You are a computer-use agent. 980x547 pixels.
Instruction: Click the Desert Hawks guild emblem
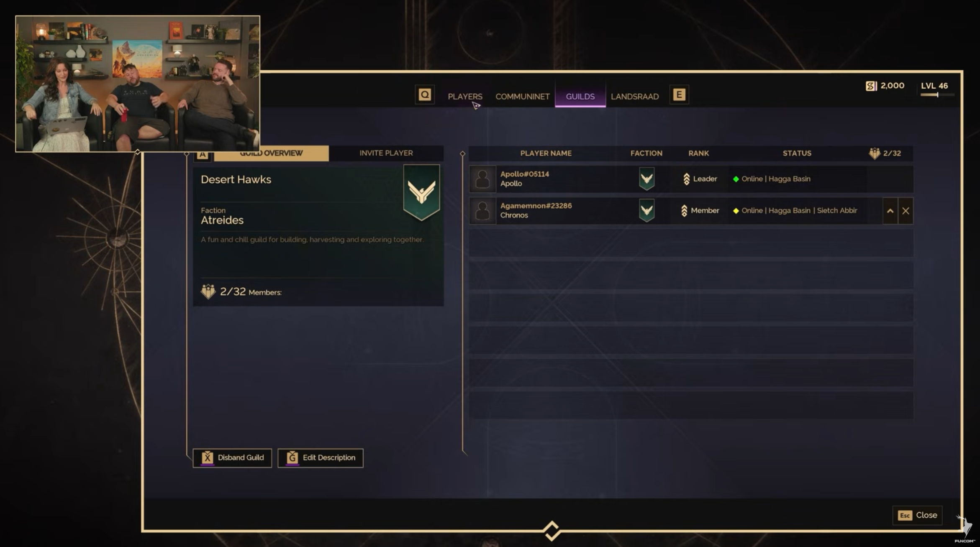tap(421, 192)
